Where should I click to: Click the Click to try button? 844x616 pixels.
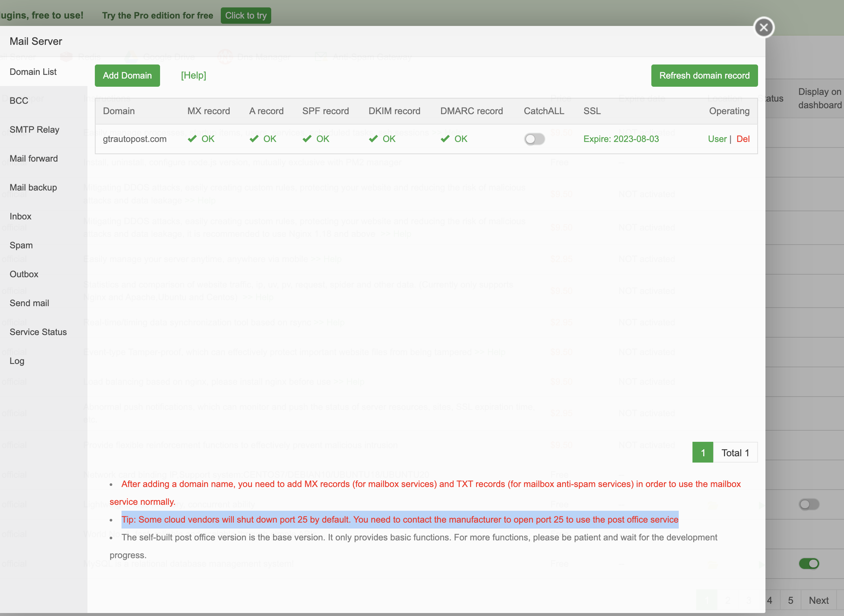[x=246, y=16]
